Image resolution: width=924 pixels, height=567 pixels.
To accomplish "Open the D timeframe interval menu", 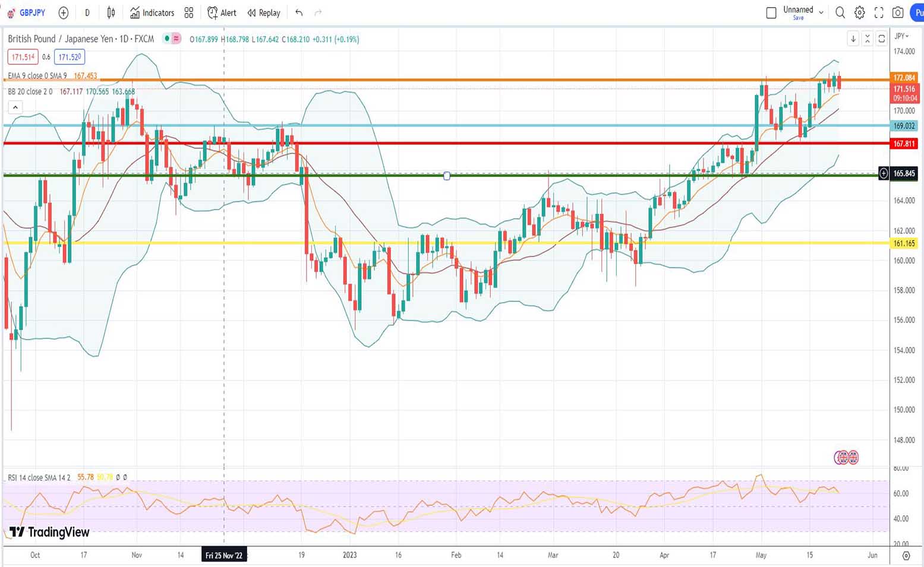I will point(87,12).
